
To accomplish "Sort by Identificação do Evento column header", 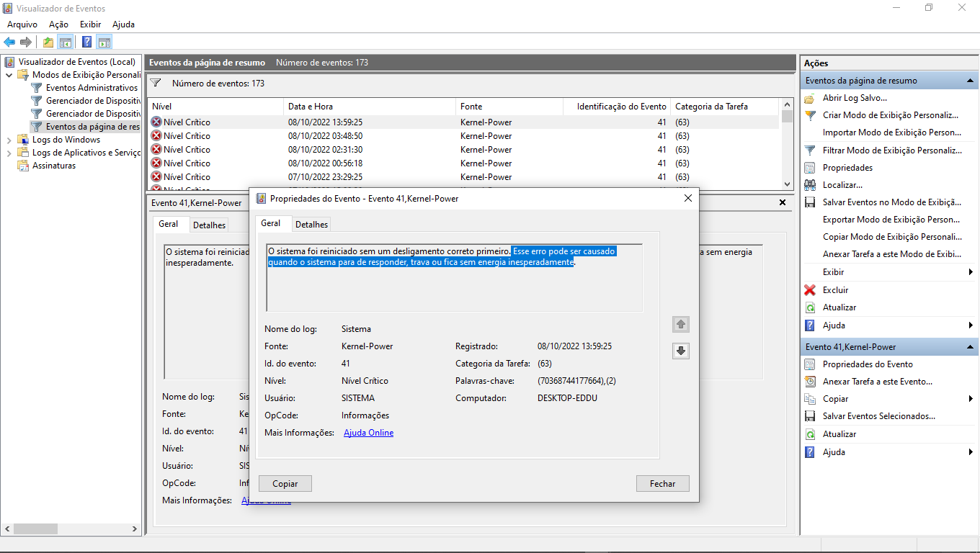I will [x=617, y=107].
